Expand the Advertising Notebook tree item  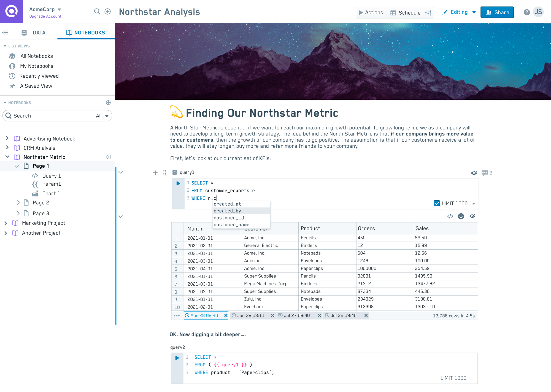pyautogui.click(x=7, y=139)
